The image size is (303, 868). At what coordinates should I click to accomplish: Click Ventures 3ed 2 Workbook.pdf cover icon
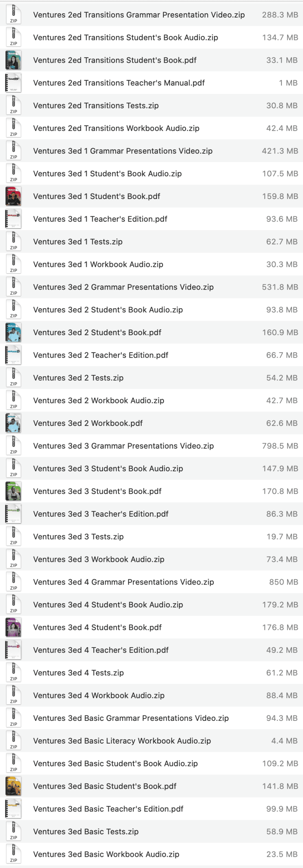pos(14,423)
